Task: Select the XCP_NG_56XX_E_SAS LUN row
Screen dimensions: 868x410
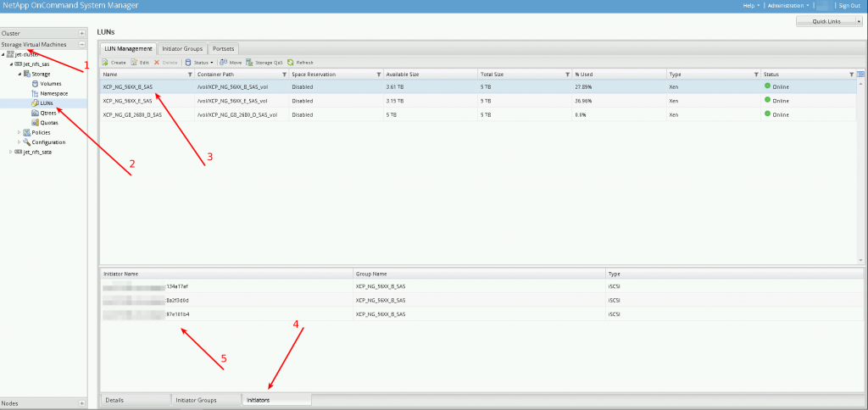Action: pyautogui.click(x=479, y=101)
